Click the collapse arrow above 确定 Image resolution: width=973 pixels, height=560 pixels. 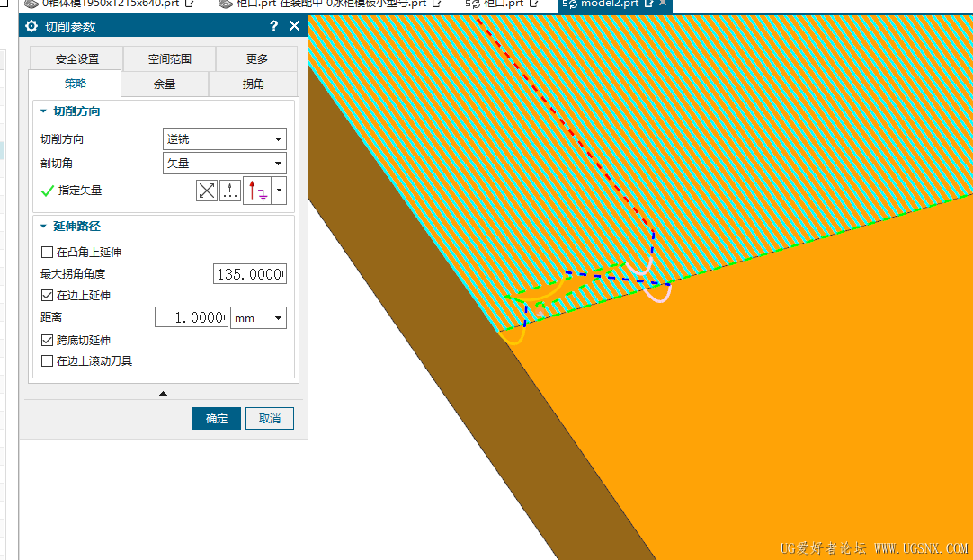click(163, 393)
